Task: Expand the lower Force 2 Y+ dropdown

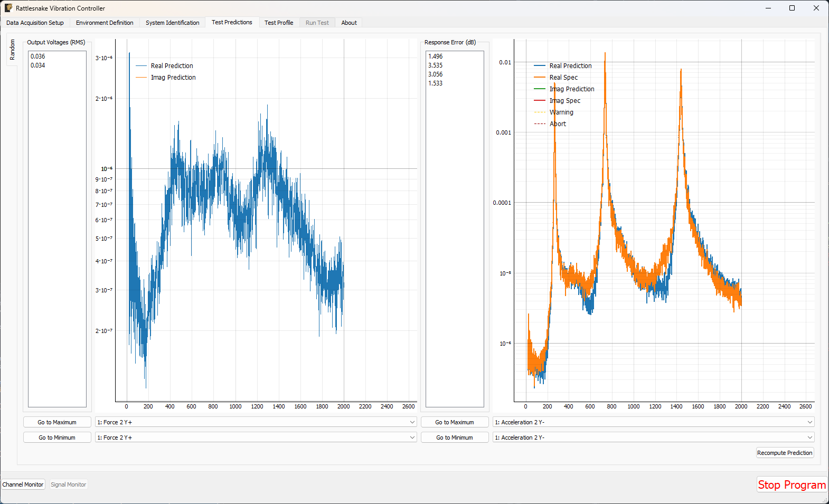Action: [x=256, y=438]
